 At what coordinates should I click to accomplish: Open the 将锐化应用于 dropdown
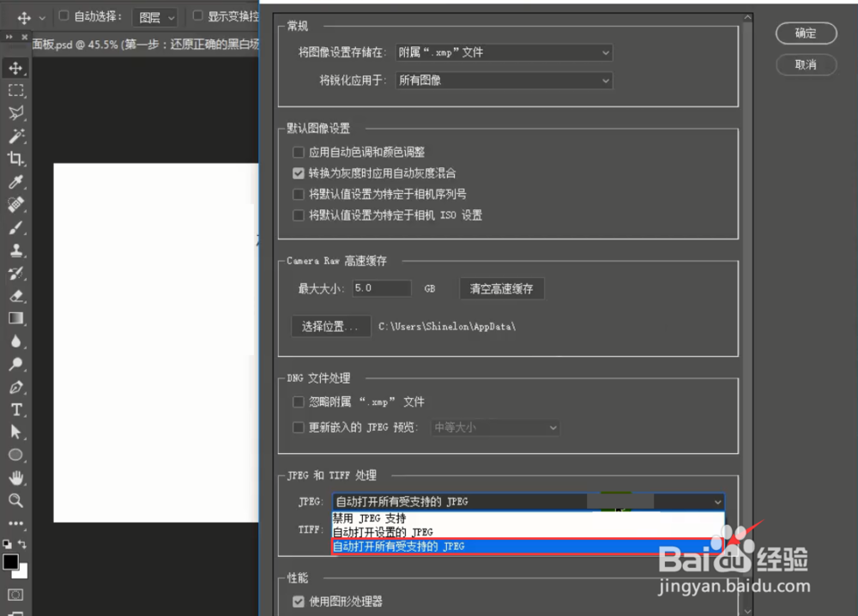pos(504,81)
